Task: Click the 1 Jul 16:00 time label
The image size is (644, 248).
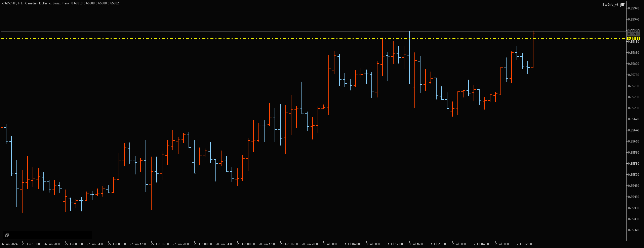Action: coord(417,244)
